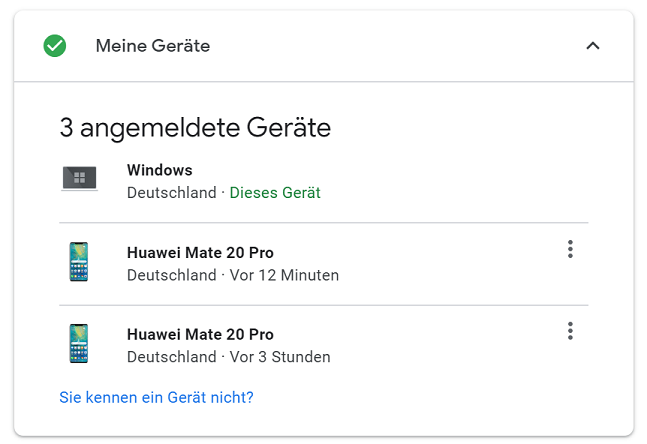This screenshot has height=444, width=647.
Task: Click Deutschland beside Vor 12 Minuten
Action: coord(172,275)
